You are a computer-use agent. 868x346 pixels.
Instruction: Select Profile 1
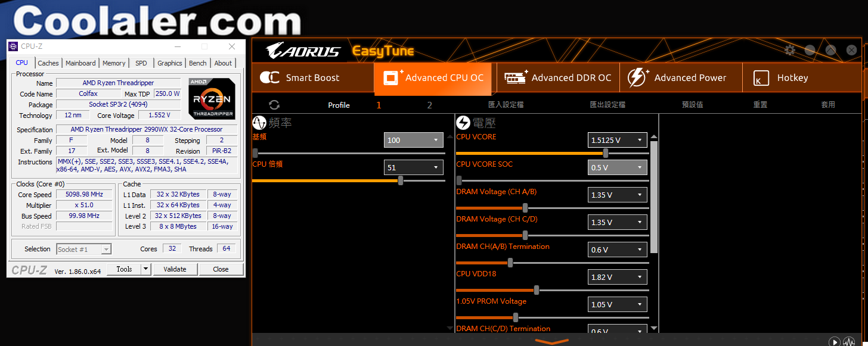(x=379, y=105)
